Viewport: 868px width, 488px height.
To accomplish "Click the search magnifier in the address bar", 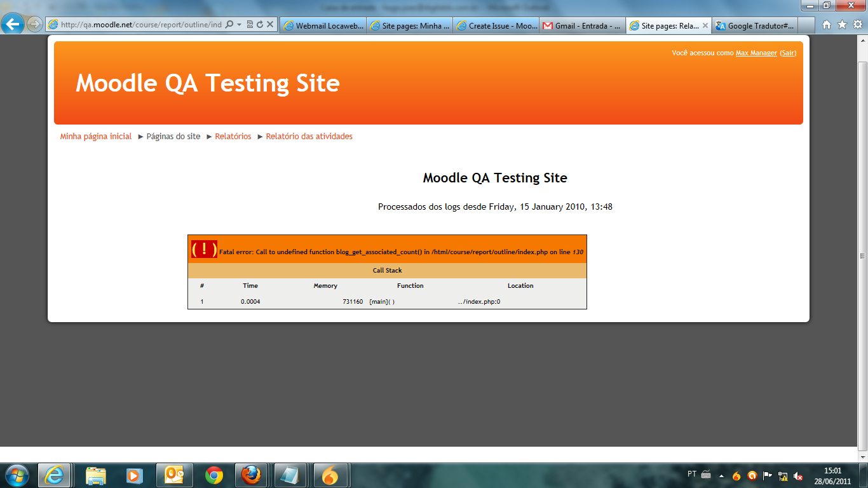I will [229, 25].
